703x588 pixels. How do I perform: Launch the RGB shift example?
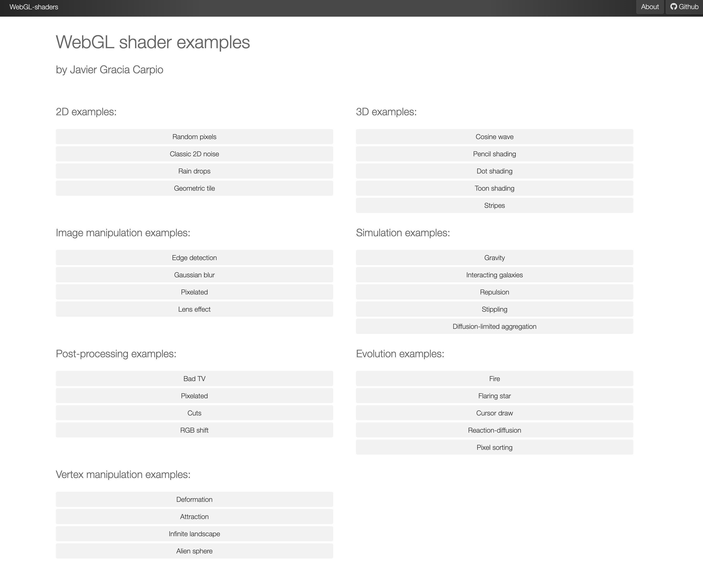coord(194,430)
